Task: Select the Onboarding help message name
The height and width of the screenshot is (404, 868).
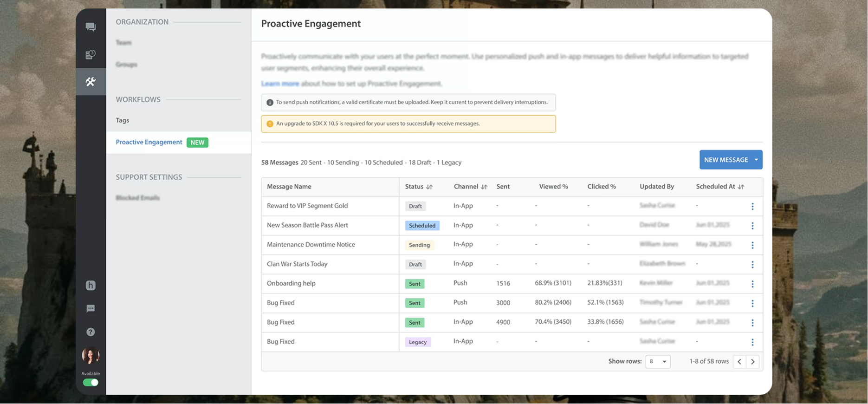Action: 291,283
